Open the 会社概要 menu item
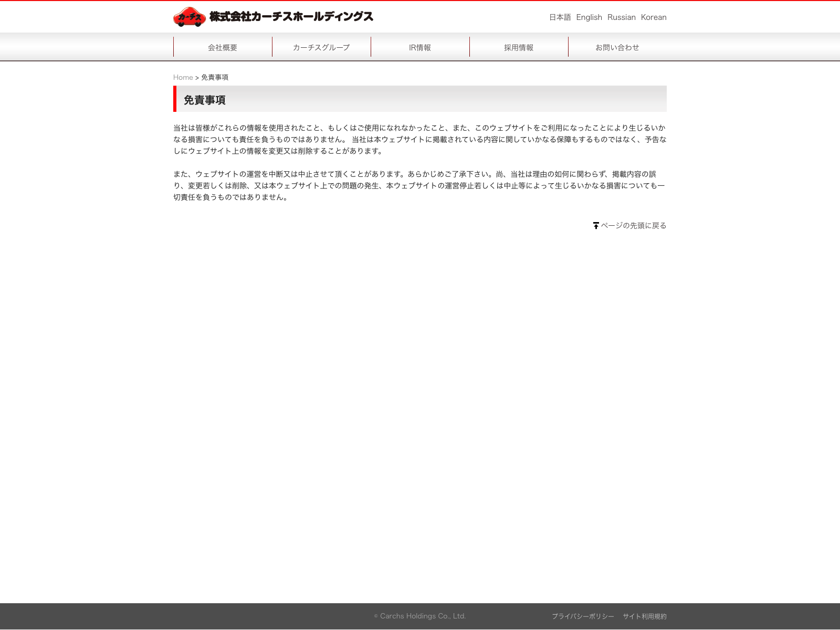This screenshot has height=630, width=840. pyautogui.click(x=223, y=47)
